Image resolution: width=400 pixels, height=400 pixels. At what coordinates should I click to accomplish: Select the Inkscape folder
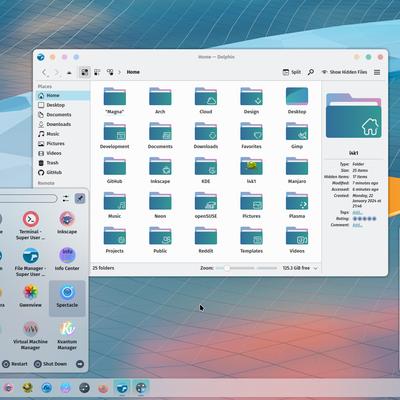click(160, 170)
